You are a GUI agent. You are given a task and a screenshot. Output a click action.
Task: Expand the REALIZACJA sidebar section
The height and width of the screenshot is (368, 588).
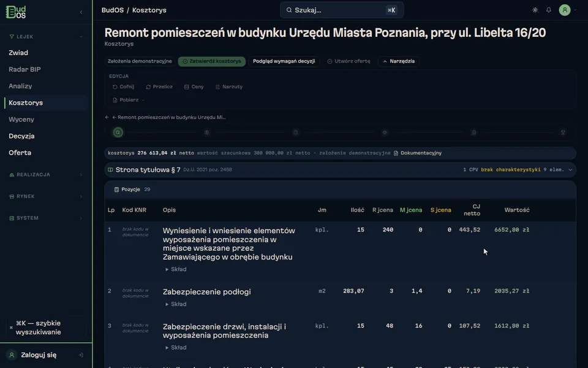(x=45, y=175)
